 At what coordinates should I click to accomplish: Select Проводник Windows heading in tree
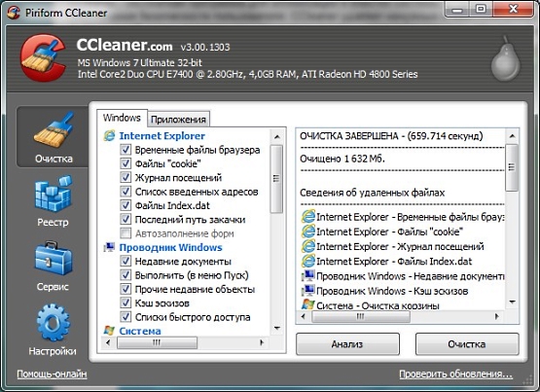[170, 247]
